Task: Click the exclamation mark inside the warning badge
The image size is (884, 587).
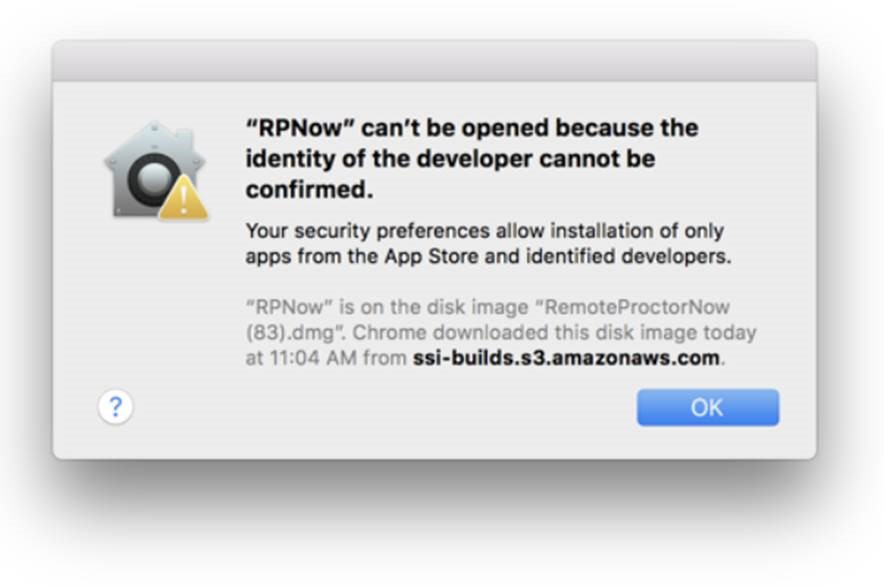Action: tap(183, 201)
